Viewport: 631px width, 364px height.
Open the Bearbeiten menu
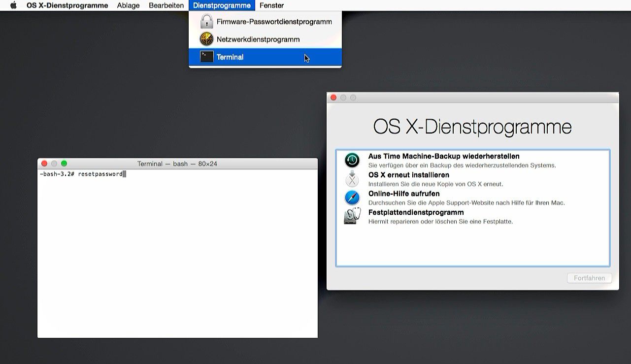tap(166, 5)
